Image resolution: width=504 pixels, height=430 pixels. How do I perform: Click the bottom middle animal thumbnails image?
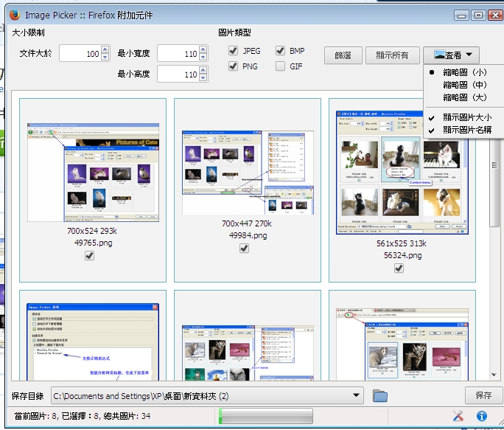pyautogui.click(x=248, y=353)
